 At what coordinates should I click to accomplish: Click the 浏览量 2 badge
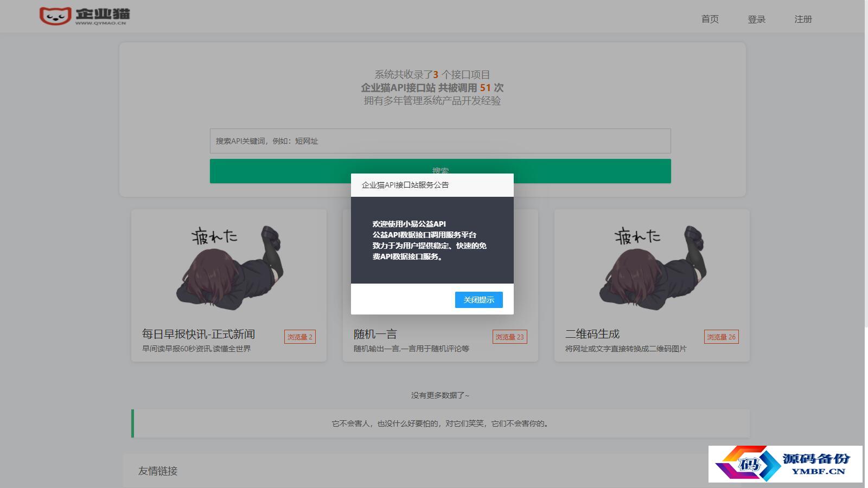tap(300, 337)
